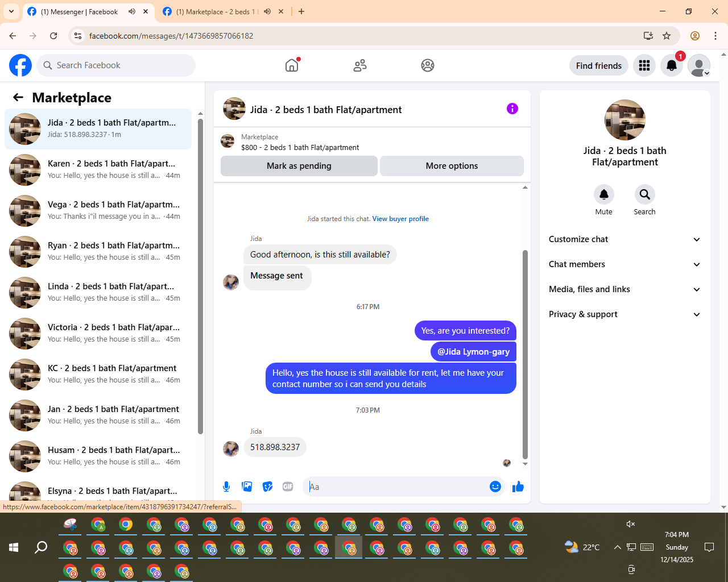The image size is (728, 582).
Task: Open Chrome profile icon
Action: pos(695,36)
